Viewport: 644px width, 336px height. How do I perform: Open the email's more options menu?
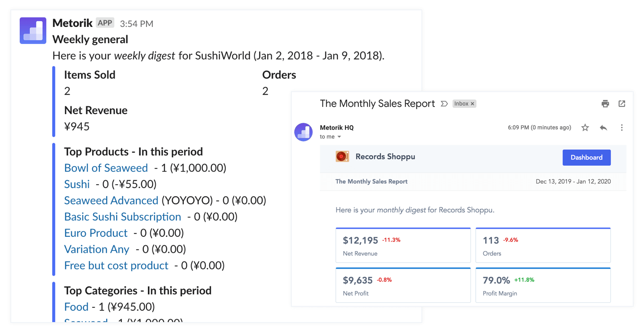click(x=622, y=128)
